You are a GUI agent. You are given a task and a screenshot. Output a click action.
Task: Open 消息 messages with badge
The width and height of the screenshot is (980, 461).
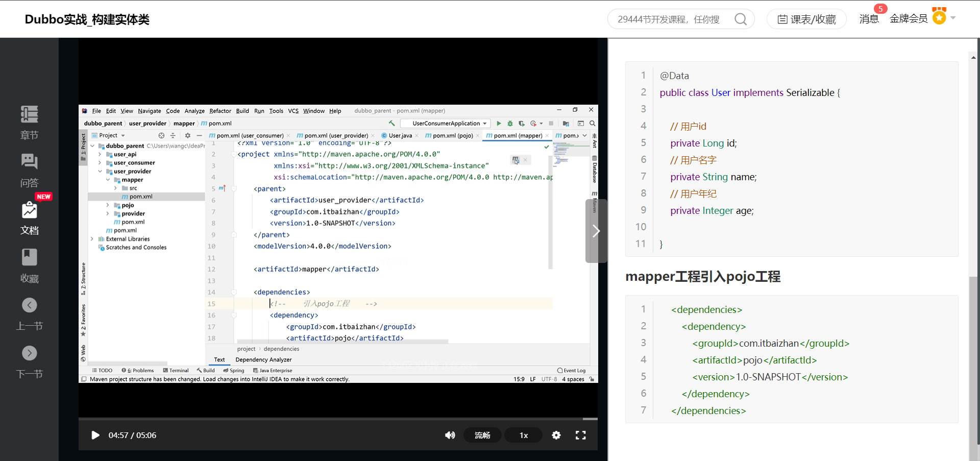click(869, 19)
